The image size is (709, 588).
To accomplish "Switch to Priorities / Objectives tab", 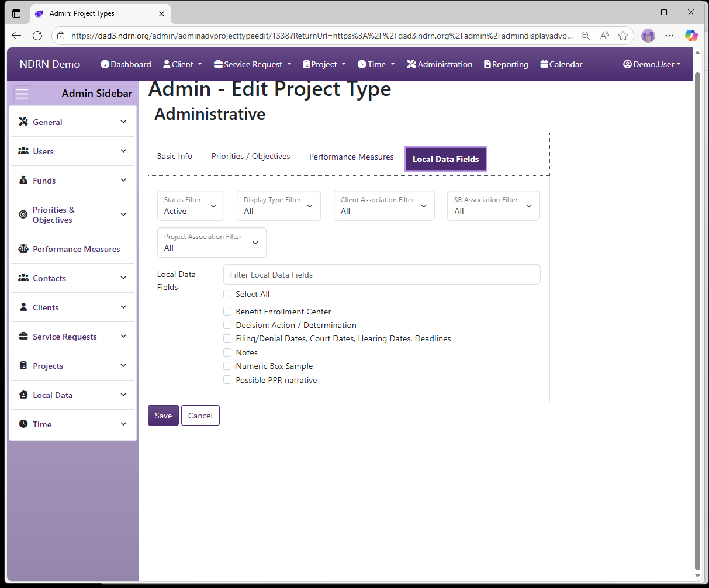I will click(x=251, y=156).
